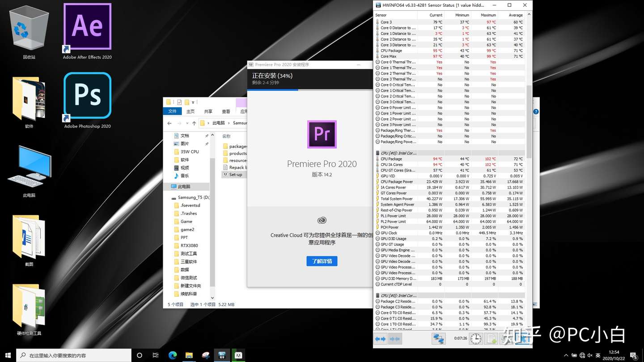Click the input language 英 indicator
This screenshot has width=644, height=362.
click(x=598, y=356)
